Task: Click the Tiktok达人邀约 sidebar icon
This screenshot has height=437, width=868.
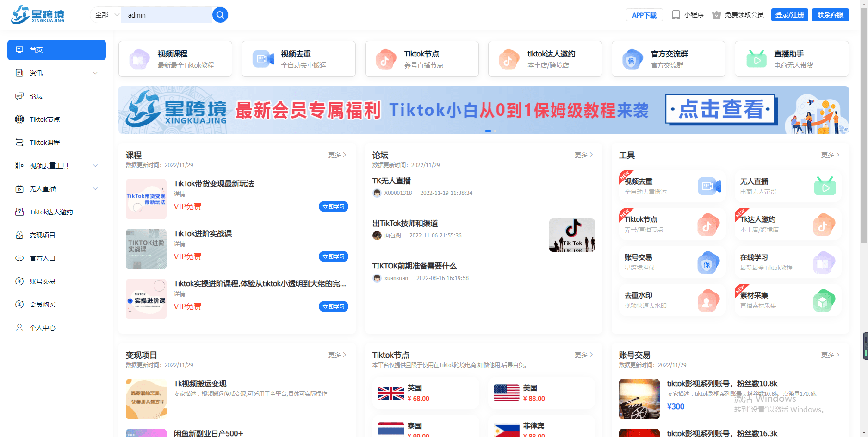Action: (19, 212)
